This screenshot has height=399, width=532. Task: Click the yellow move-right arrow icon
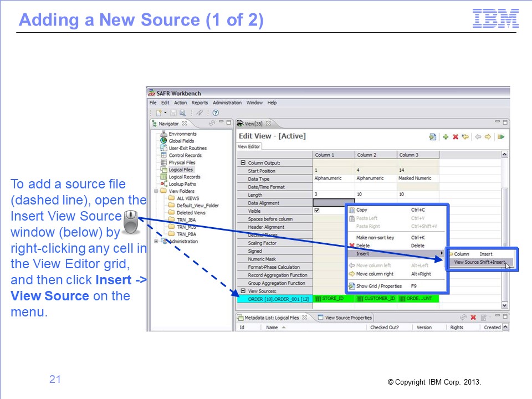click(x=488, y=137)
